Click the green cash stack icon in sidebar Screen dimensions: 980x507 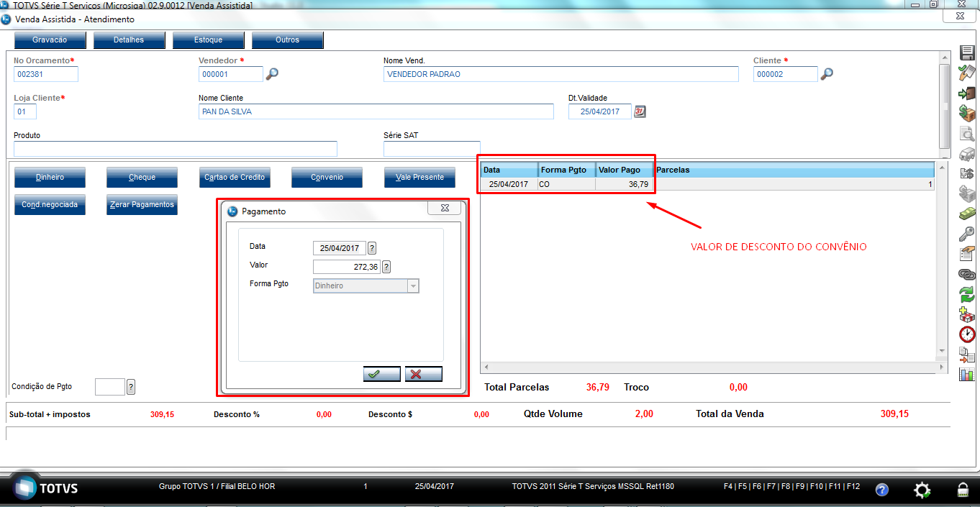point(967,214)
